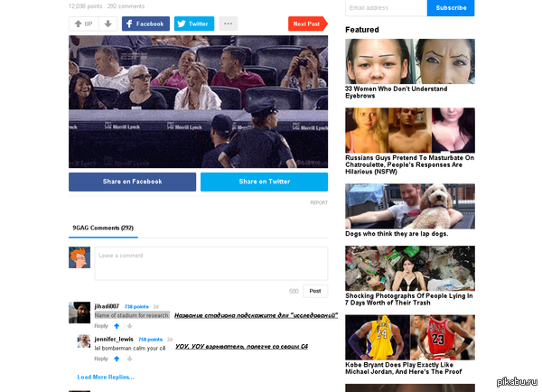This screenshot has width=542, height=392.
Task: Open the 'Russians Guys Pretend' article title link
Action: click(409, 164)
